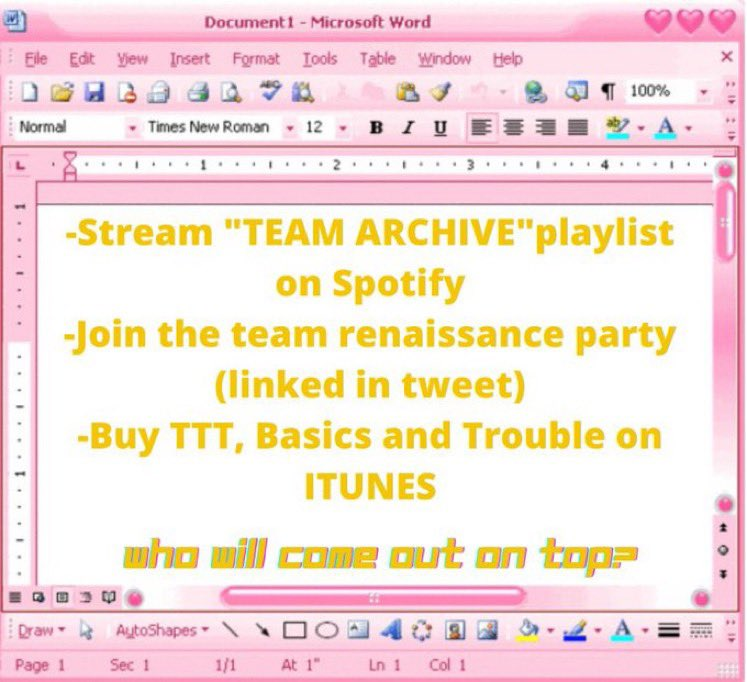
Task: Open the Normal style dropdown
Action: 132,128
